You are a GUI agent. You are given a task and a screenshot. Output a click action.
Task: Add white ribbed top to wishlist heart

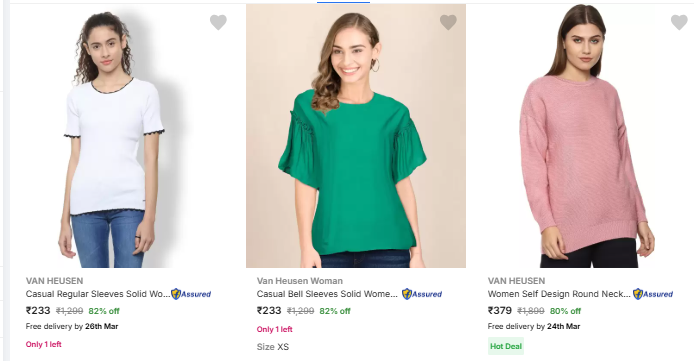click(218, 22)
